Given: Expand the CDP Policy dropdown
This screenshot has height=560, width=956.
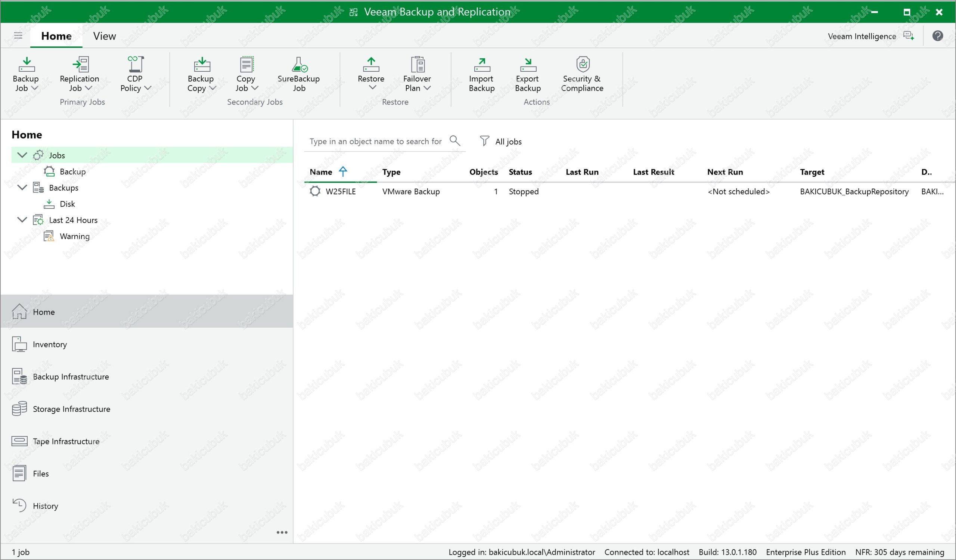Looking at the screenshot, I should tap(148, 88).
